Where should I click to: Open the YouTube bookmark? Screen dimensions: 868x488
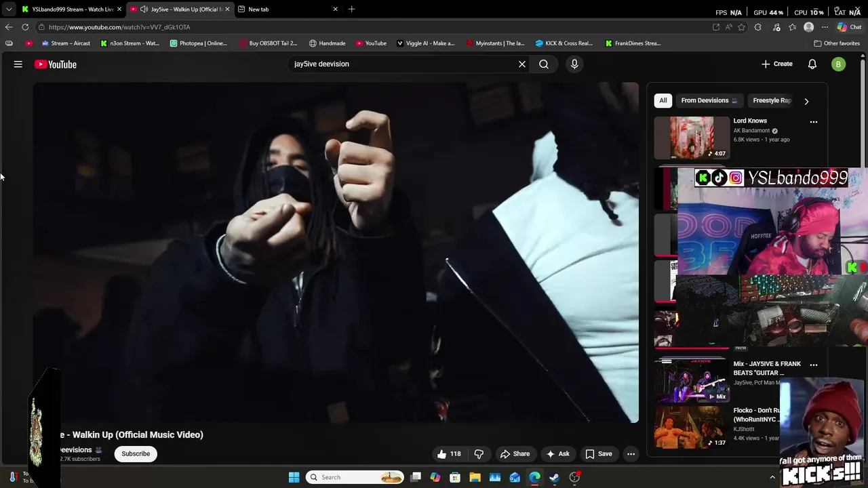pyautogui.click(x=371, y=43)
